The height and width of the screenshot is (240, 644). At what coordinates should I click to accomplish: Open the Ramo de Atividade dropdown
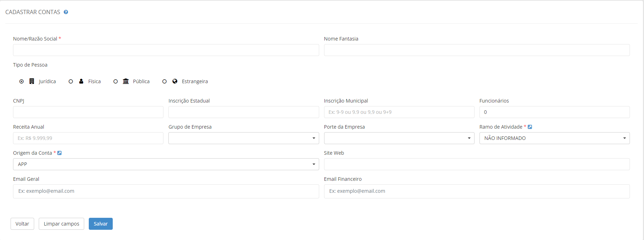click(554, 138)
